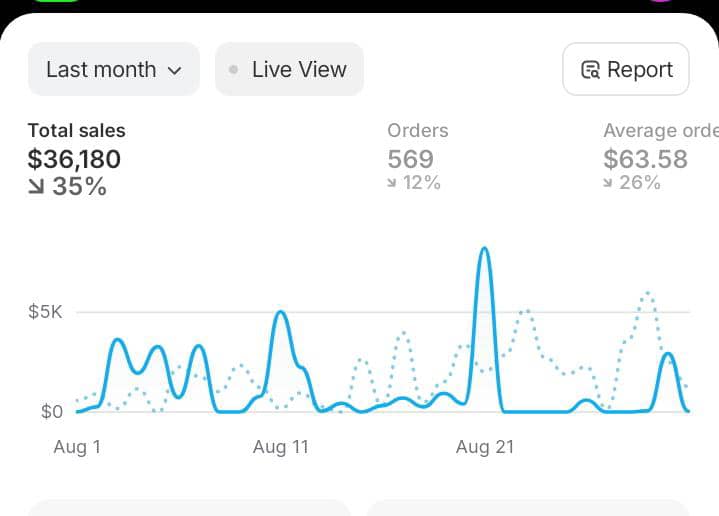Click the dotted comparison line peak at right
The image size is (719, 516).
click(647, 294)
